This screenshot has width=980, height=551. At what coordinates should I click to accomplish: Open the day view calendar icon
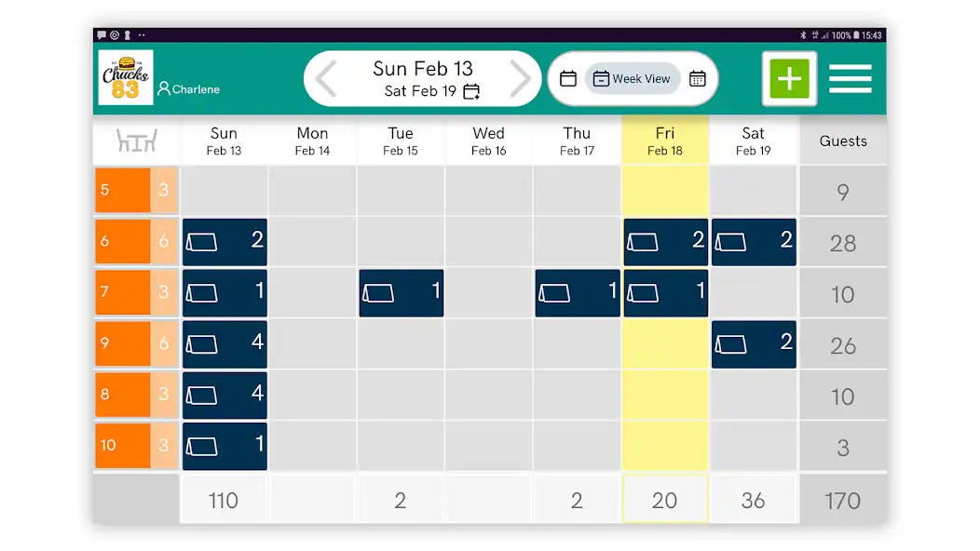(569, 79)
